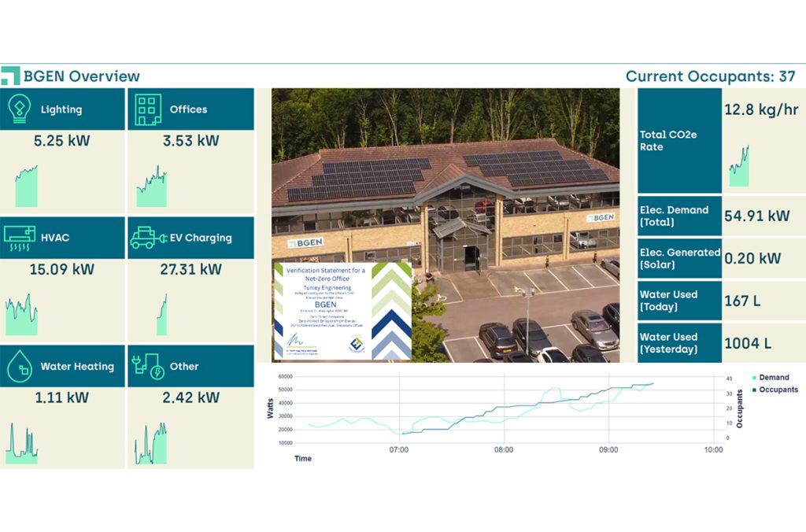
Task: Click the 60000 watts axis tick
Action: [285, 377]
